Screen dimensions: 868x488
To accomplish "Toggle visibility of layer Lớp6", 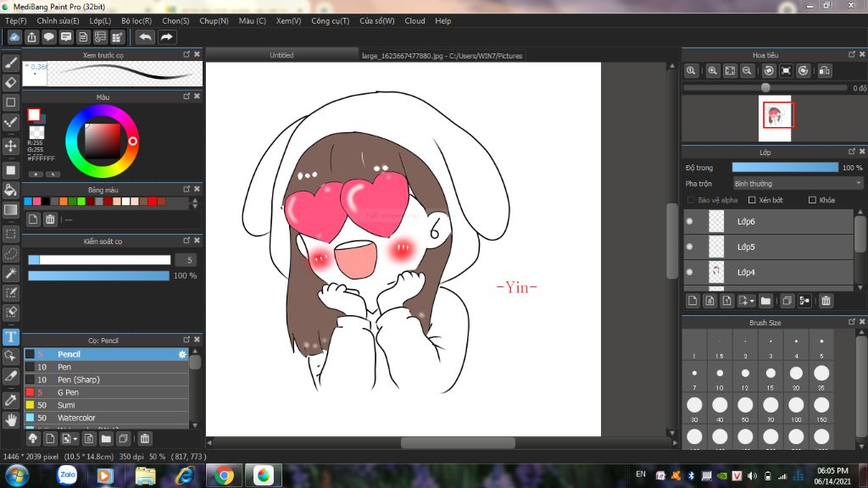I will point(689,221).
